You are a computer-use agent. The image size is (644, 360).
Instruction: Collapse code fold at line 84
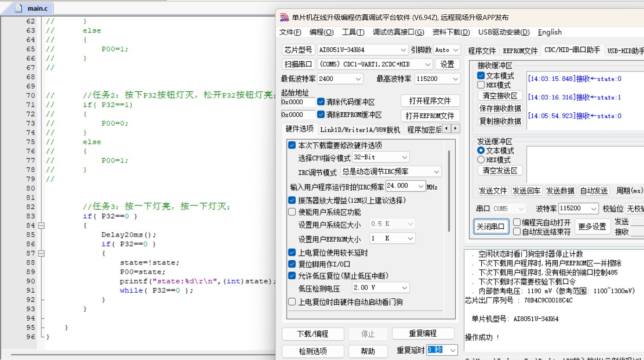[41, 225]
